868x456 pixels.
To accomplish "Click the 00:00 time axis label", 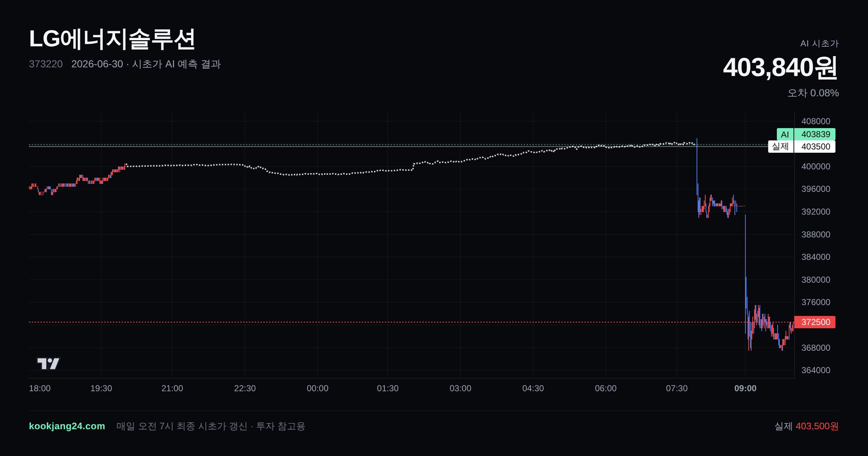I will pyautogui.click(x=318, y=388).
